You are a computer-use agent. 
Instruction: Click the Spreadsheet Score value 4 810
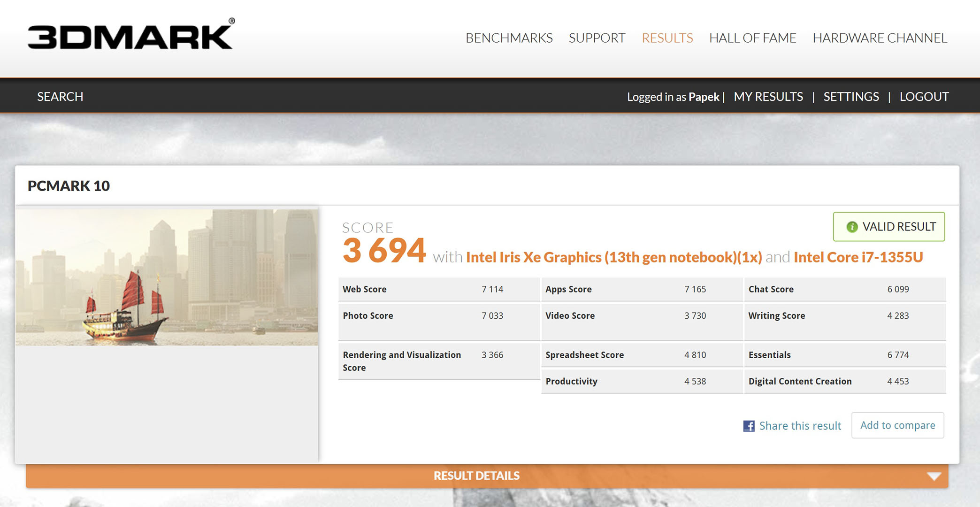[x=695, y=355]
